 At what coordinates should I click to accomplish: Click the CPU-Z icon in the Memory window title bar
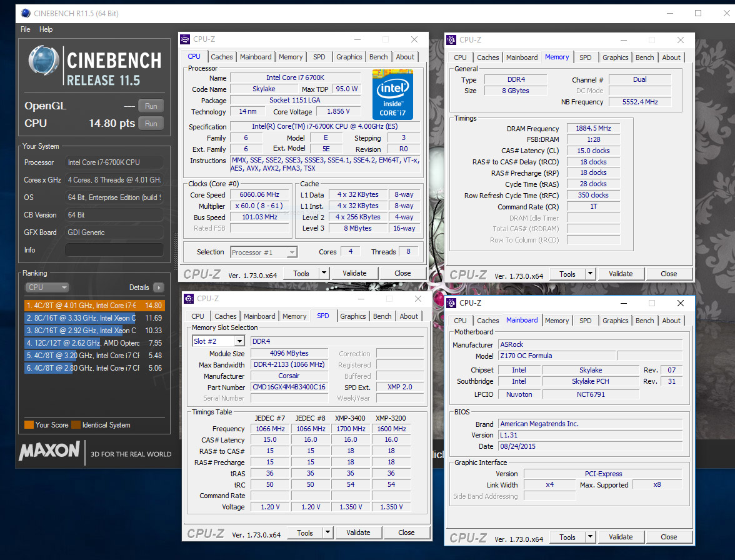click(451, 39)
